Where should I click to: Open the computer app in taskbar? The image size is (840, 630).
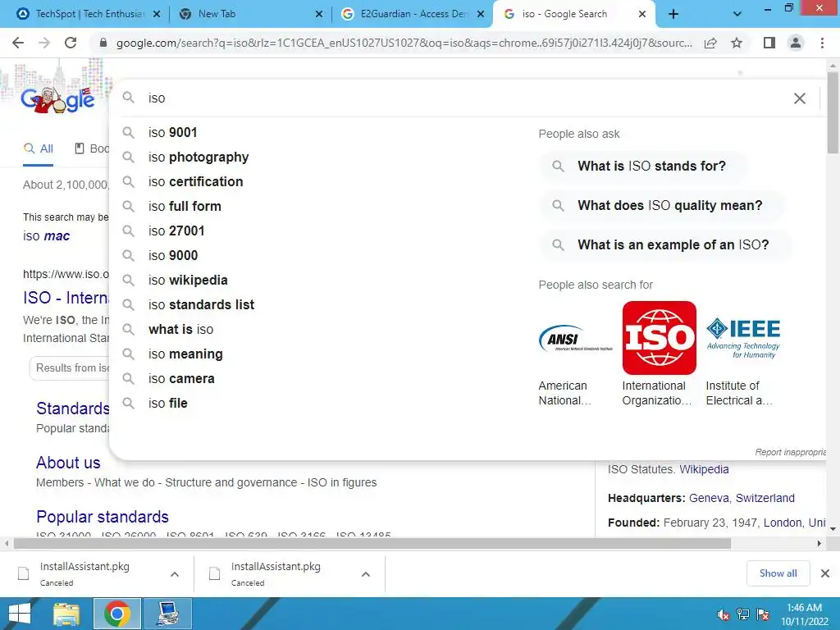pos(168,614)
